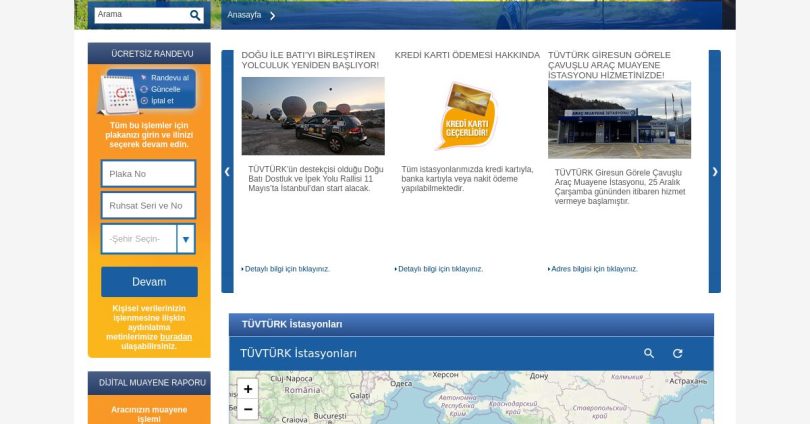Open the ÜCRETSİZ RANDEVU panel header
The height and width of the screenshot is (424, 810).
tap(149, 54)
